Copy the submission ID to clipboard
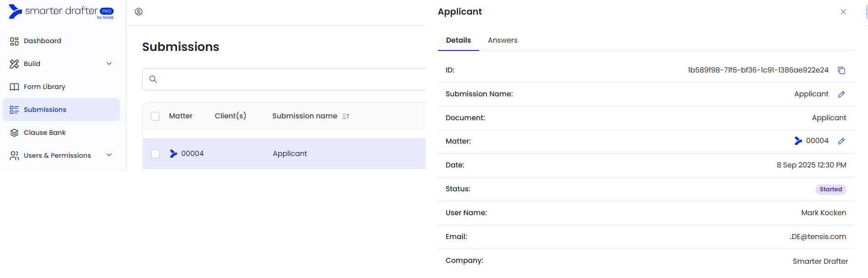Image resolution: width=868 pixels, height=278 pixels. 841,70
